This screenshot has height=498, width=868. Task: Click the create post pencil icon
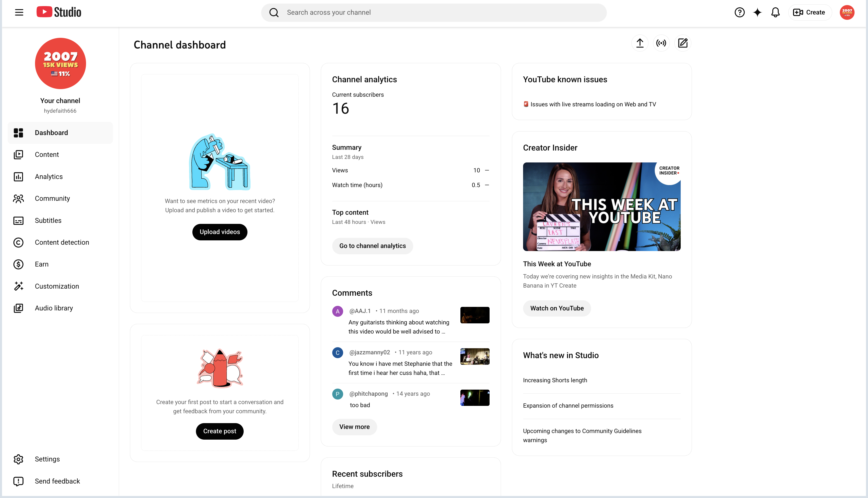tap(683, 43)
